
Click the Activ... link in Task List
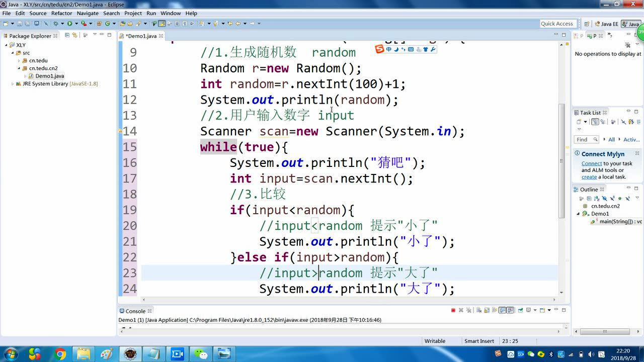[x=631, y=139]
